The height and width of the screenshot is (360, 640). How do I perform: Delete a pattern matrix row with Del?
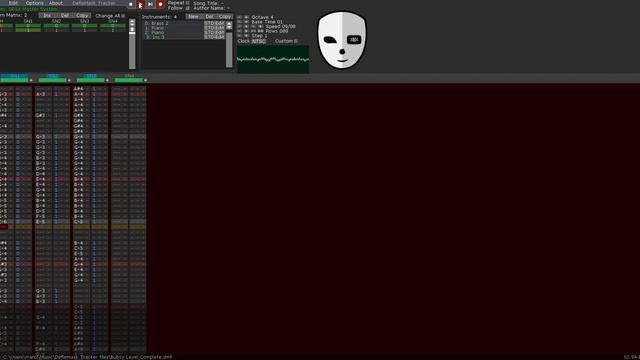click(64, 16)
